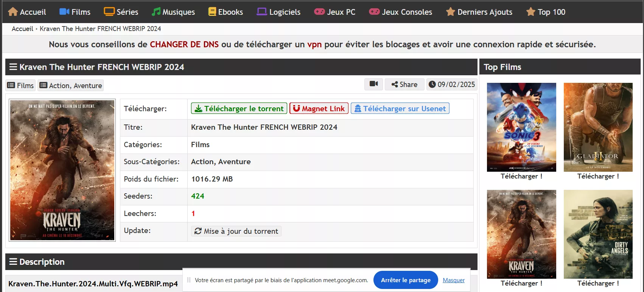Select the Action, Aventure category tag

pos(71,85)
